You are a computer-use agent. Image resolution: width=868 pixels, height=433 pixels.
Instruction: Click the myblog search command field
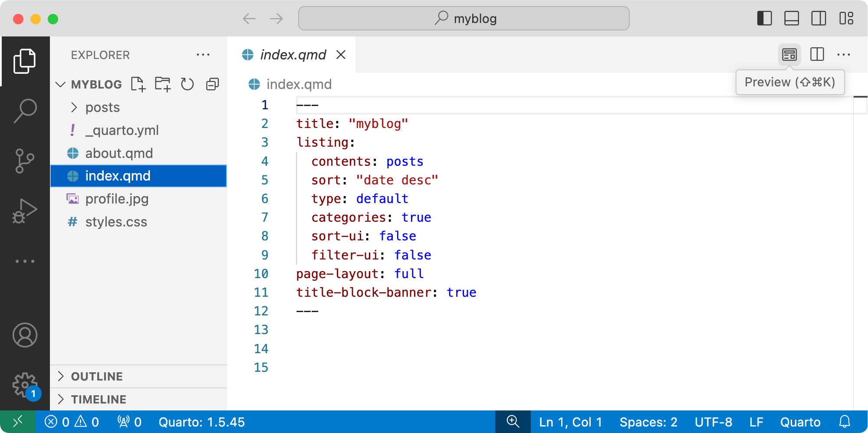tap(464, 19)
